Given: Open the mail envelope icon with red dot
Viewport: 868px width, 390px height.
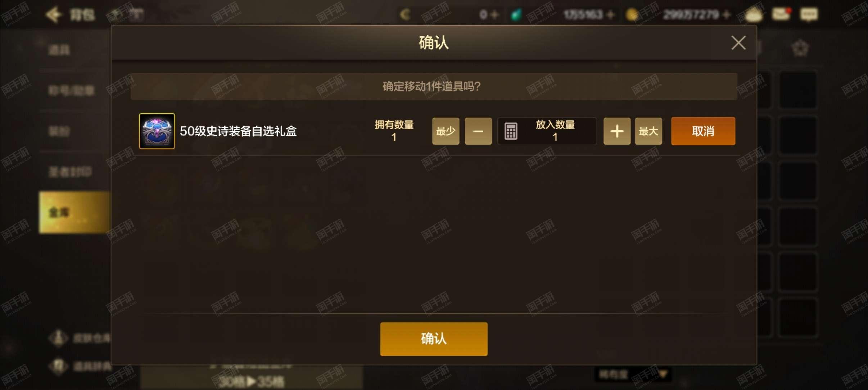Looking at the screenshot, I should click(x=781, y=14).
